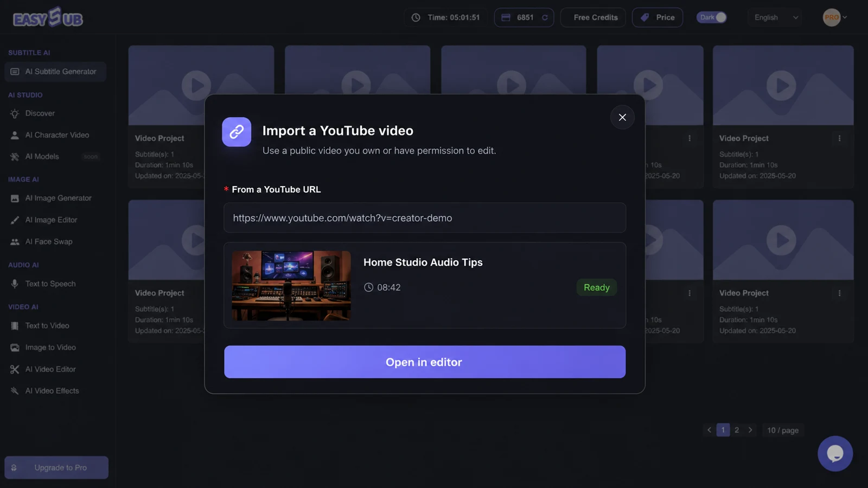Open Free Credits
This screenshot has height=488, width=868.
(593, 17)
